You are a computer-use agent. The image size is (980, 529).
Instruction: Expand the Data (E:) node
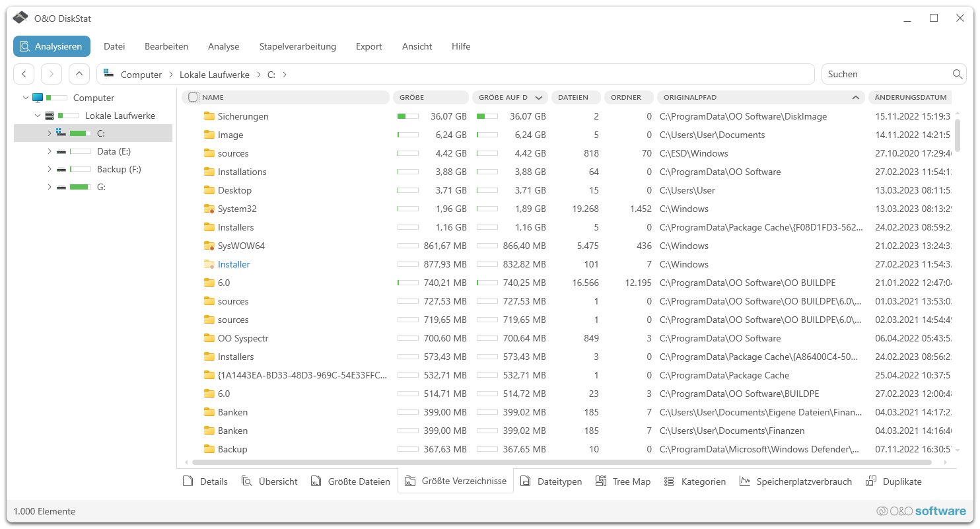point(49,151)
